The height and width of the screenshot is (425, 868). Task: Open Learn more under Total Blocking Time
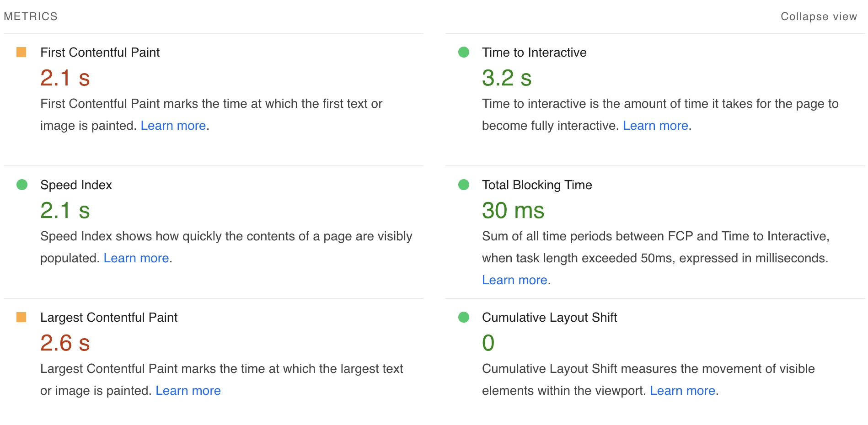pyautogui.click(x=515, y=279)
